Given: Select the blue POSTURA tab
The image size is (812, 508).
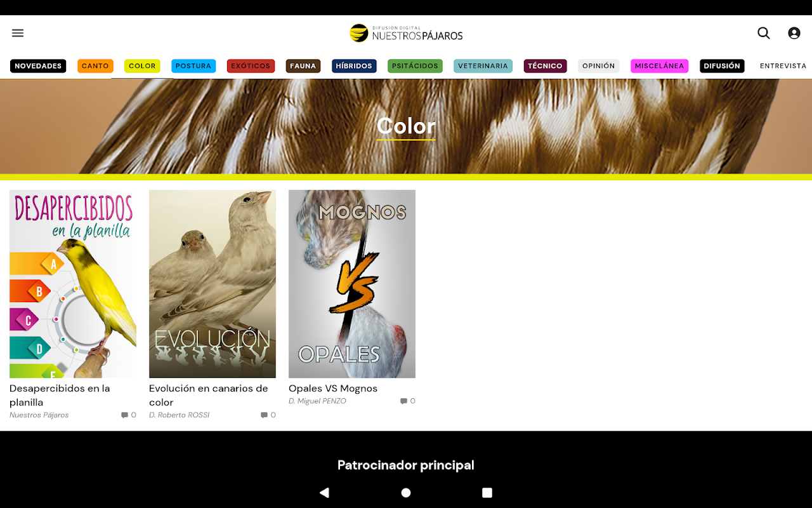Looking at the screenshot, I should (193, 66).
